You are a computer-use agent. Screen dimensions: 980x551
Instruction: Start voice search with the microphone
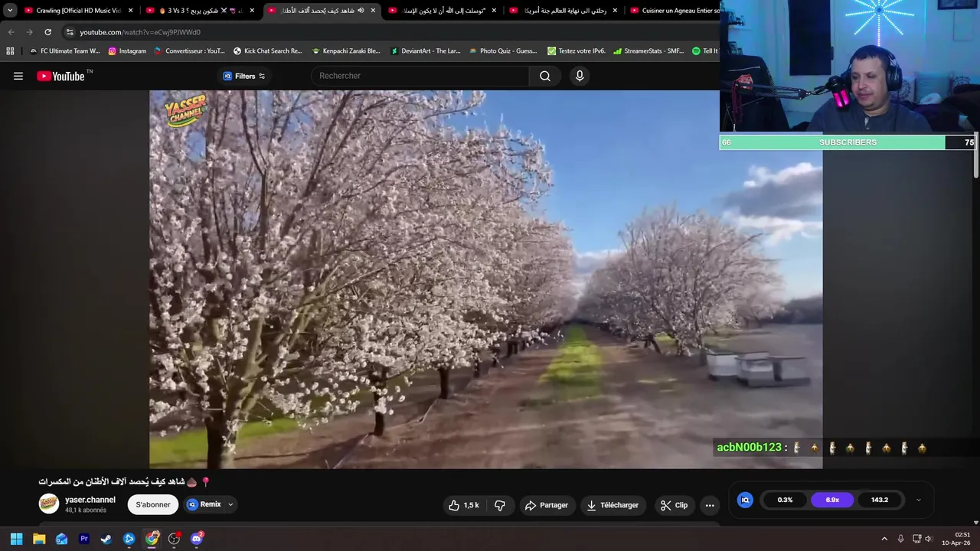coord(580,76)
